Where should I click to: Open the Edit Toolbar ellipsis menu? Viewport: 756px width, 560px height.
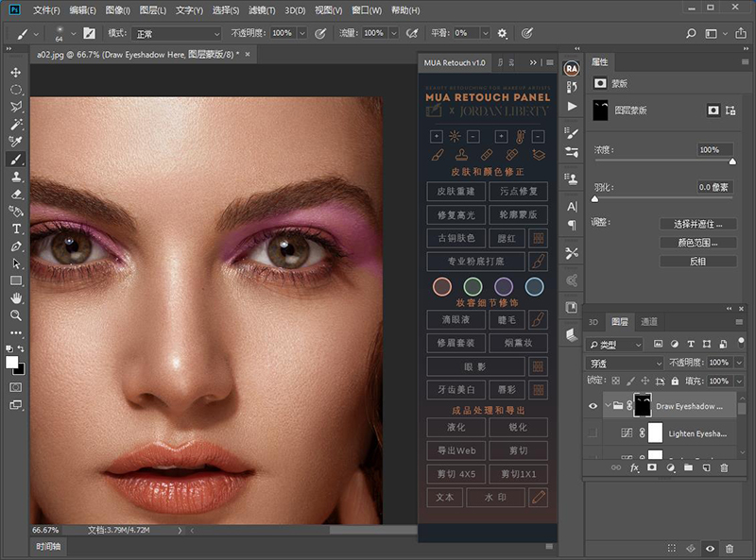(x=16, y=332)
